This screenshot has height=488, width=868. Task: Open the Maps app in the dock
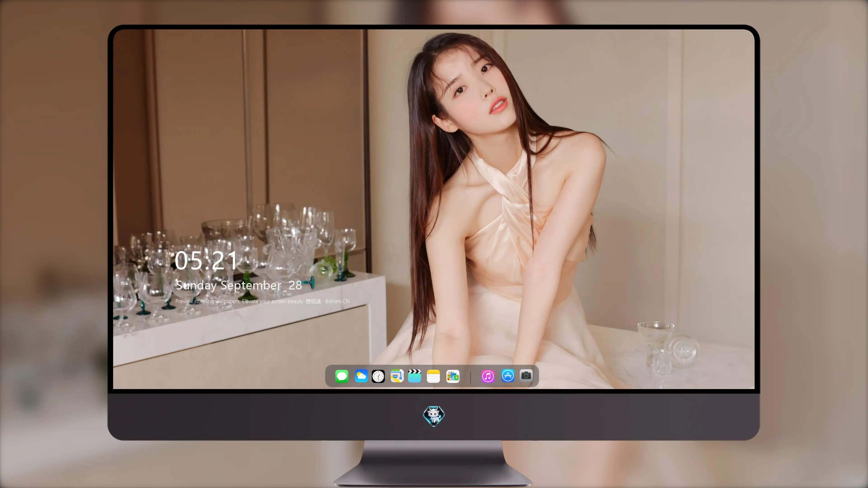397,376
